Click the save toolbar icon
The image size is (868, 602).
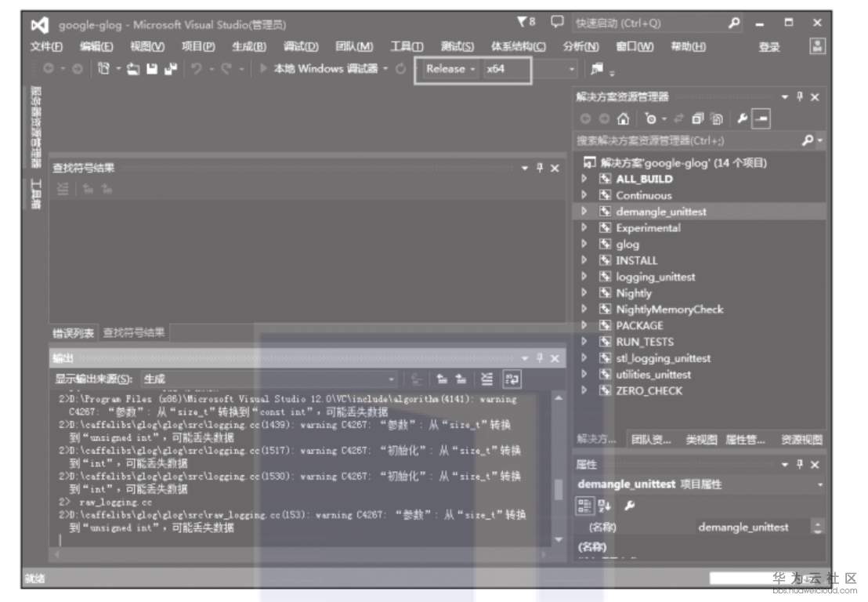point(152,69)
